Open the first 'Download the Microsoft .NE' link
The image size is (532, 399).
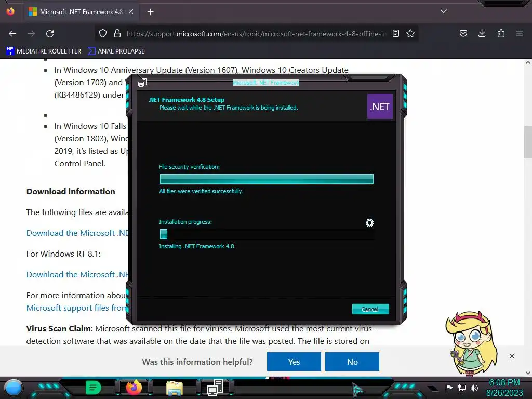click(x=78, y=233)
